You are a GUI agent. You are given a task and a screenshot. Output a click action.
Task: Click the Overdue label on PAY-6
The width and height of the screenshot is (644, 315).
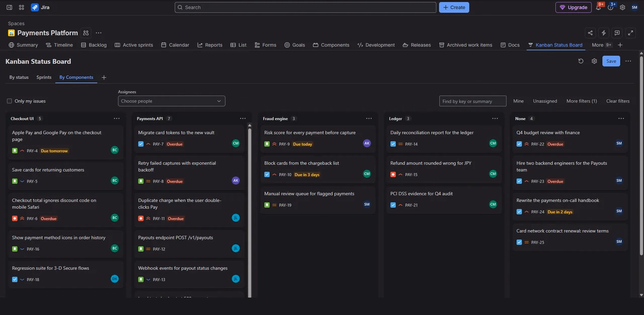49,219
